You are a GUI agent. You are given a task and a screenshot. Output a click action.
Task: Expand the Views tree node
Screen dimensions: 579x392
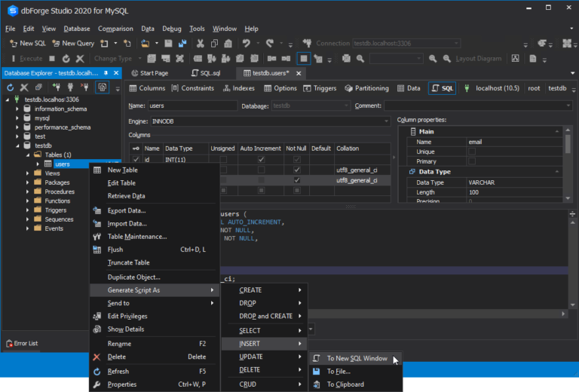coord(28,173)
